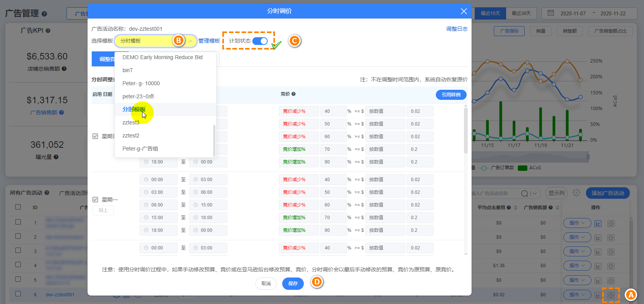Expand 操作 dropdown for campaign row 3

[577, 251]
